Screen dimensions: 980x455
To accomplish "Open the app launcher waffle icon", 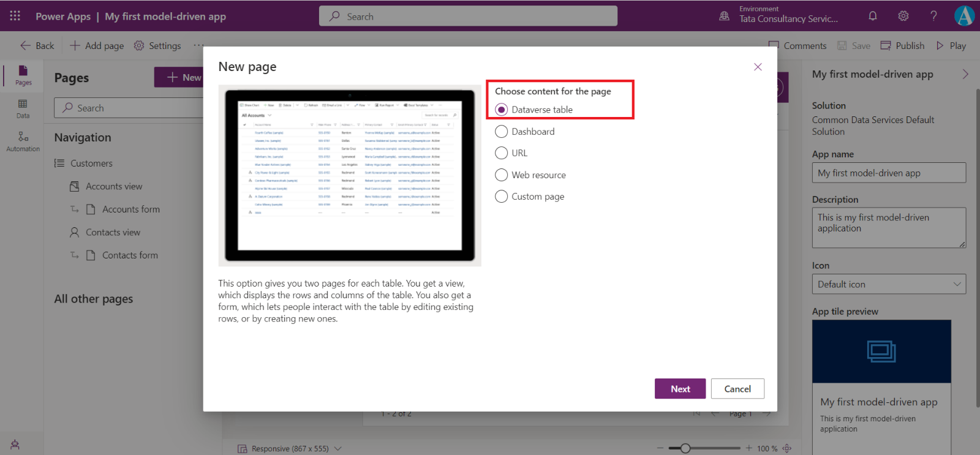I will pos(15,16).
